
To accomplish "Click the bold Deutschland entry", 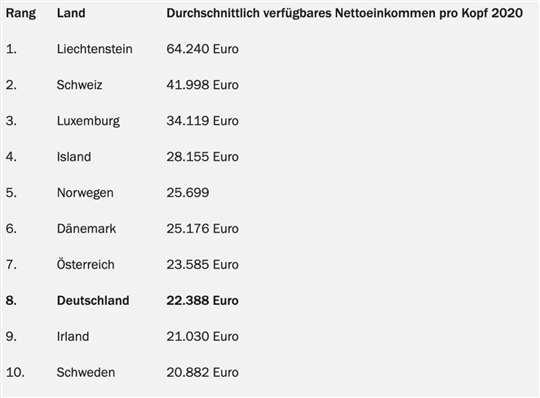I will click(93, 301).
